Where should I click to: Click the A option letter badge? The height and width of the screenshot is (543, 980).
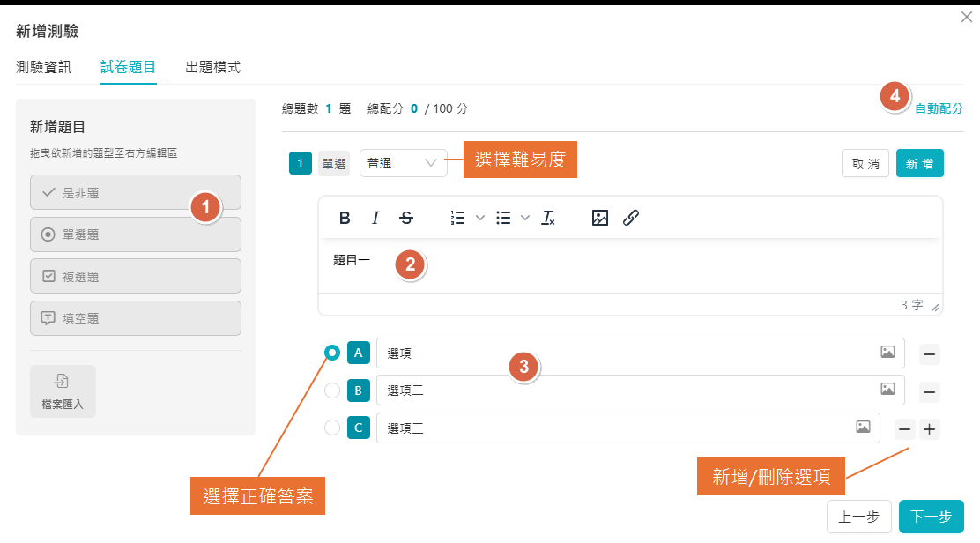(x=358, y=353)
